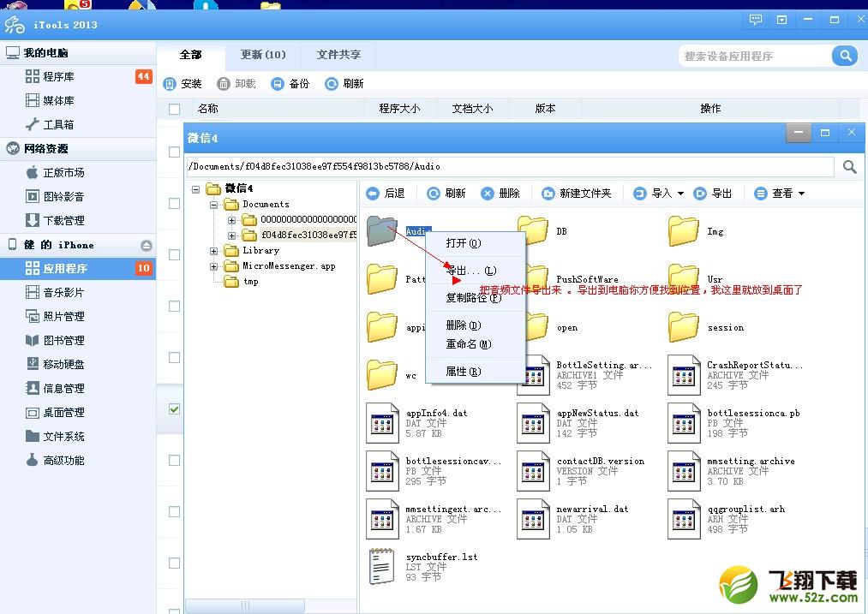Select the mmsetting.archive file
This screenshot has width=868, height=614.
tap(732, 471)
